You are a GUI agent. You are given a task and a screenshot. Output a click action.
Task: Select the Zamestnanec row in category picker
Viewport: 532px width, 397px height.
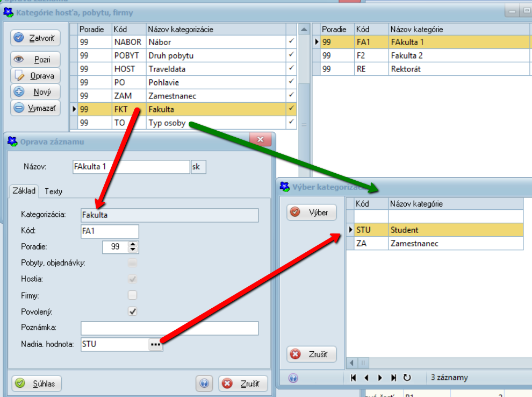pyautogui.click(x=414, y=244)
